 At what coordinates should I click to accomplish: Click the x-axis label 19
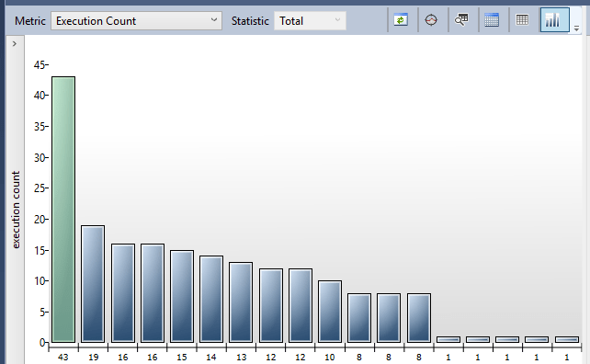94,357
